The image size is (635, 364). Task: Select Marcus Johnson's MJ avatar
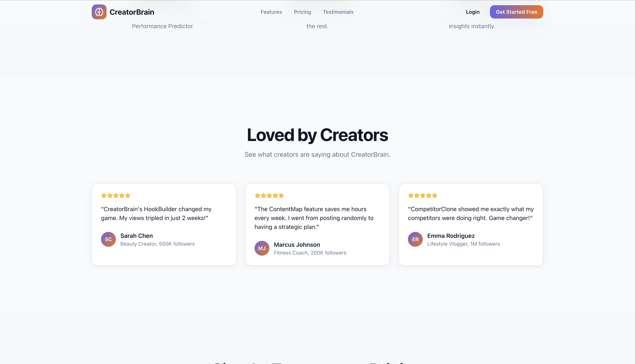tap(262, 248)
